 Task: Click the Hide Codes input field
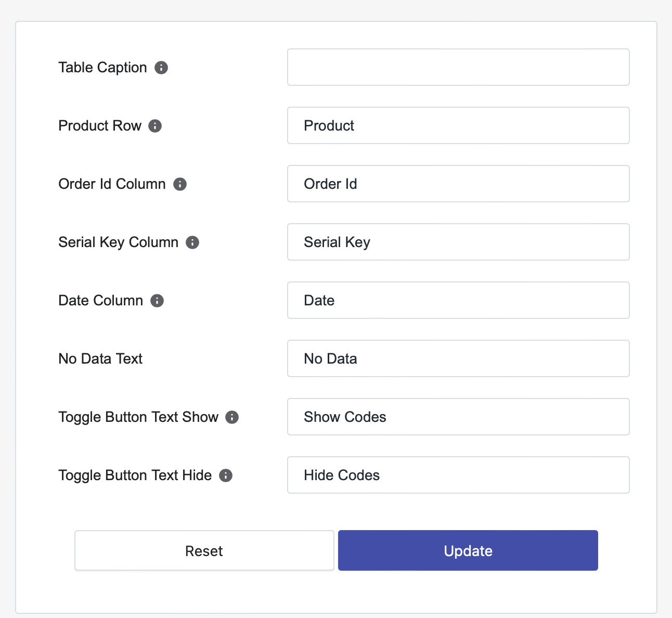click(458, 475)
